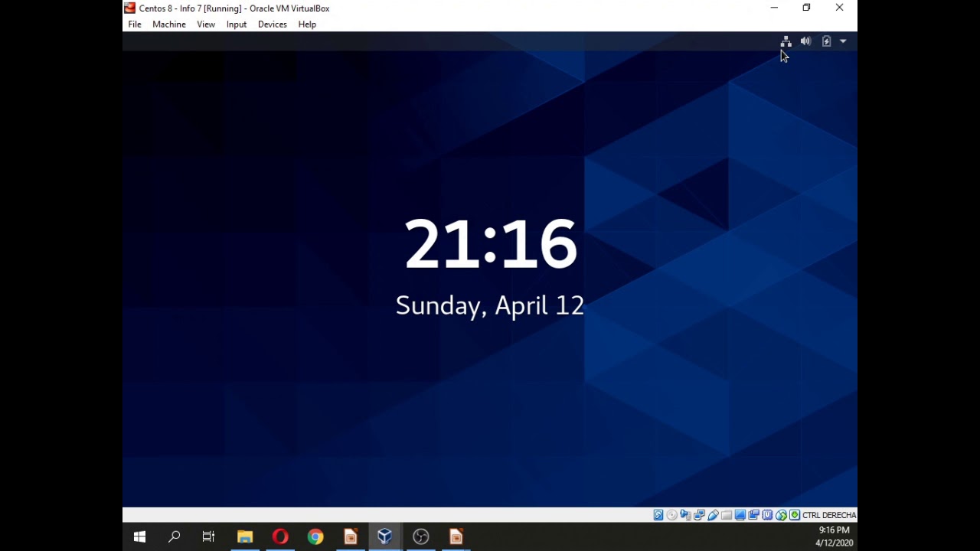Open the Help menu
The height and width of the screenshot is (551, 980).
pos(307,24)
